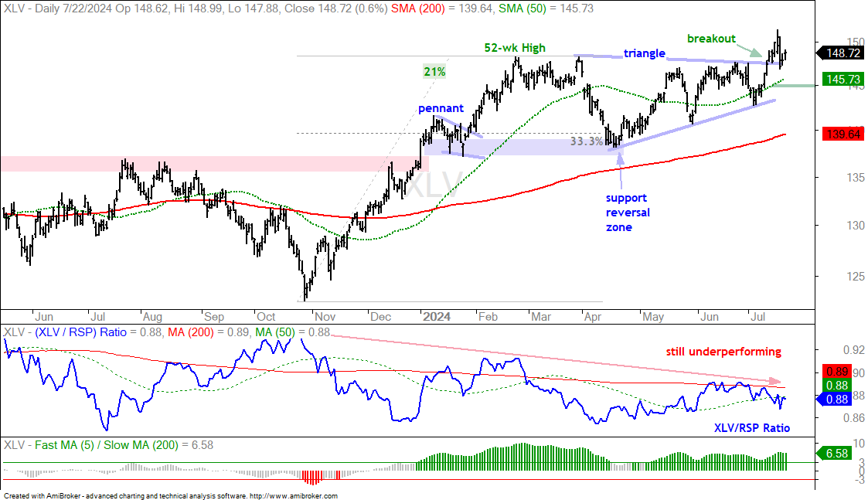
Task: Click the green 0.88 ratio MA label
Action: point(837,386)
